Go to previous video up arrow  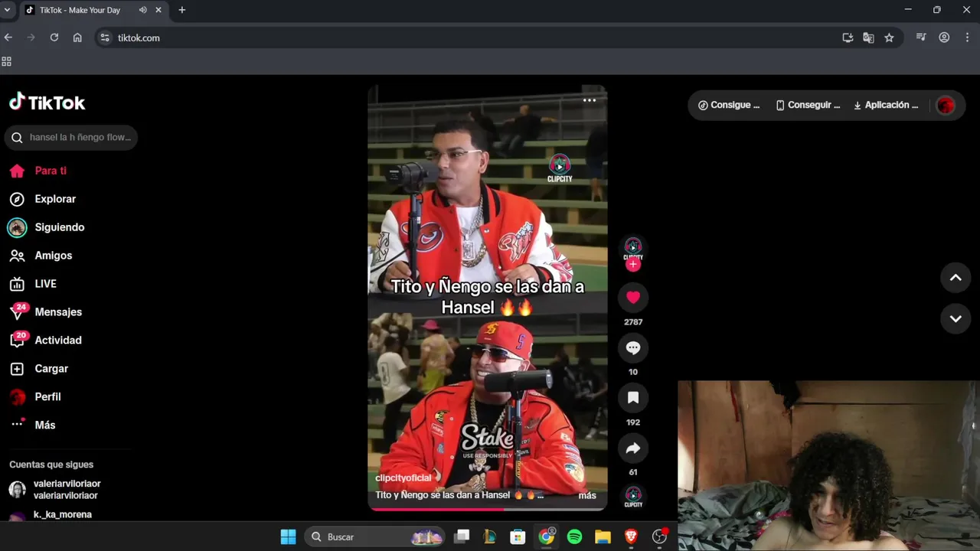(955, 278)
